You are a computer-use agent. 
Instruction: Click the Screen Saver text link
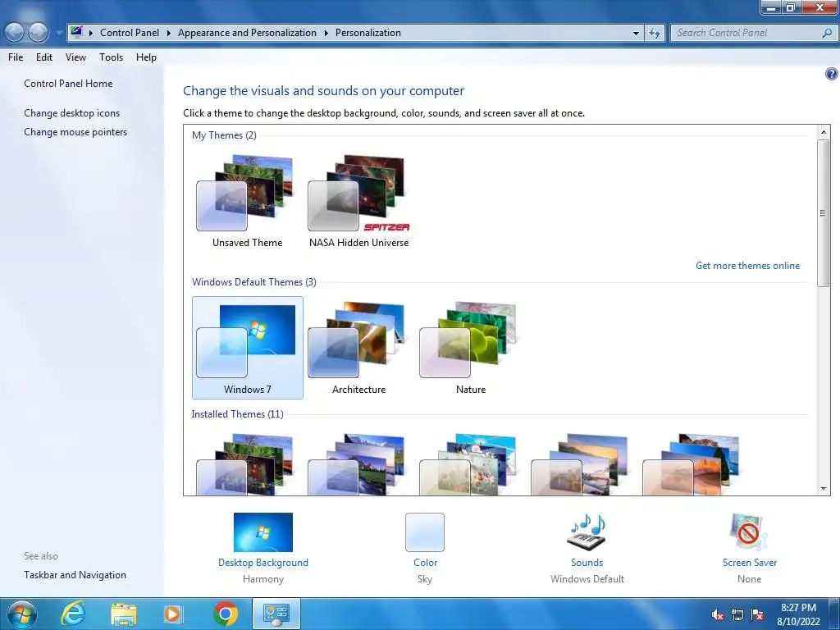[x=750, y=563]
